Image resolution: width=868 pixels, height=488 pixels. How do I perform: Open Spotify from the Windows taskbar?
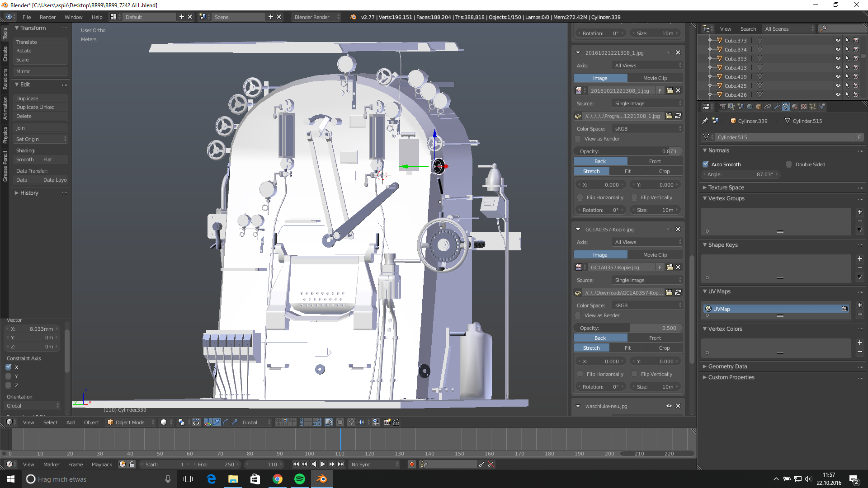[299, 479]
